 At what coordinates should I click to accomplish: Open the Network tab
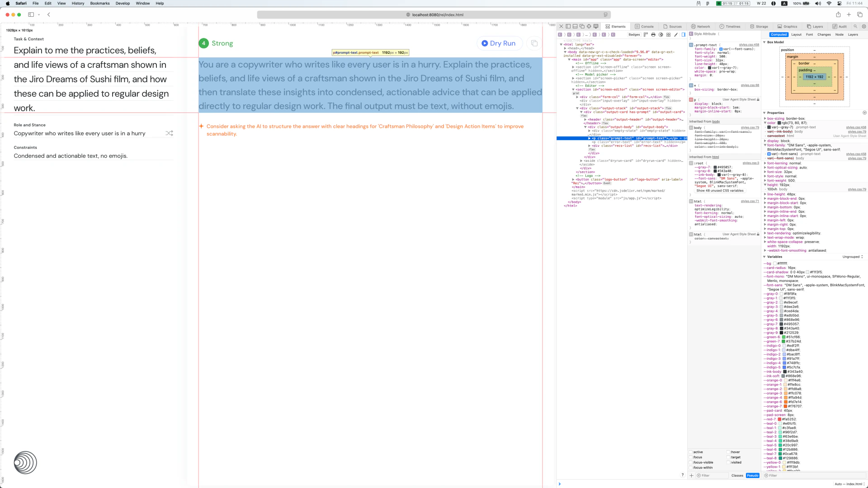pyautogui.click(x=700, y=27)
